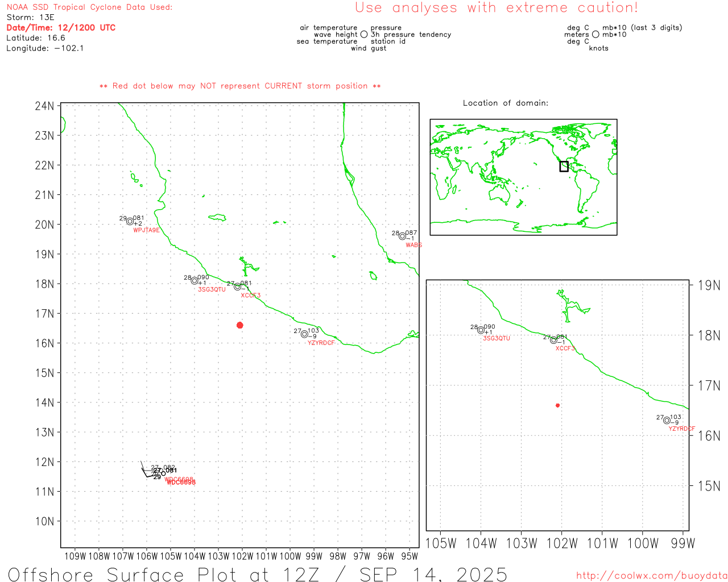Screen dimensions: 728x582
Task: Click the 'Storm: 13E' line
Action: [30, 17]
